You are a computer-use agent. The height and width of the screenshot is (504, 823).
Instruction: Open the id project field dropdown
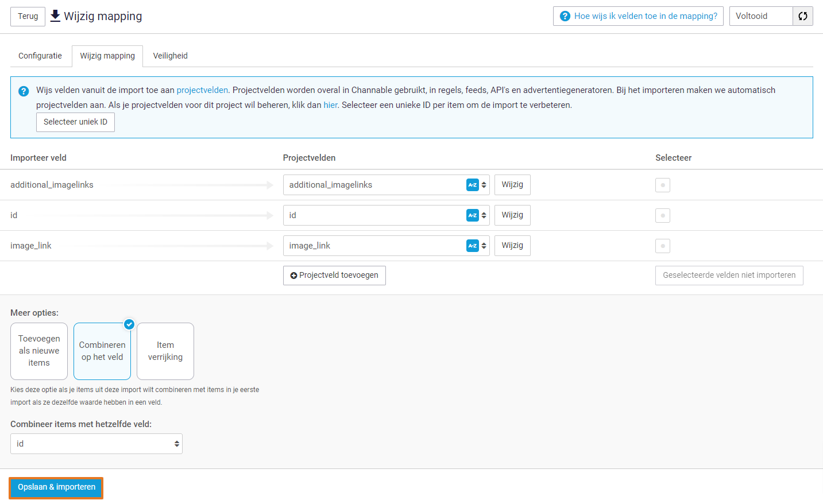[x=386, y=215]
